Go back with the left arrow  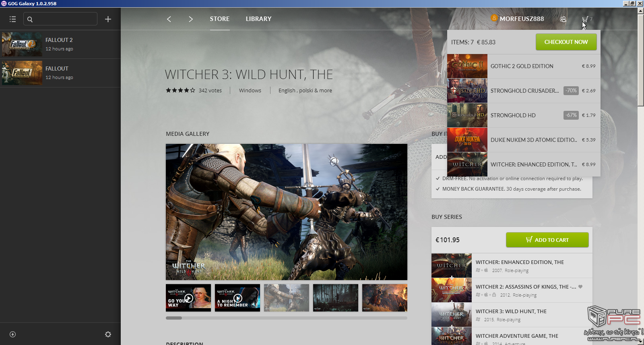169,19
